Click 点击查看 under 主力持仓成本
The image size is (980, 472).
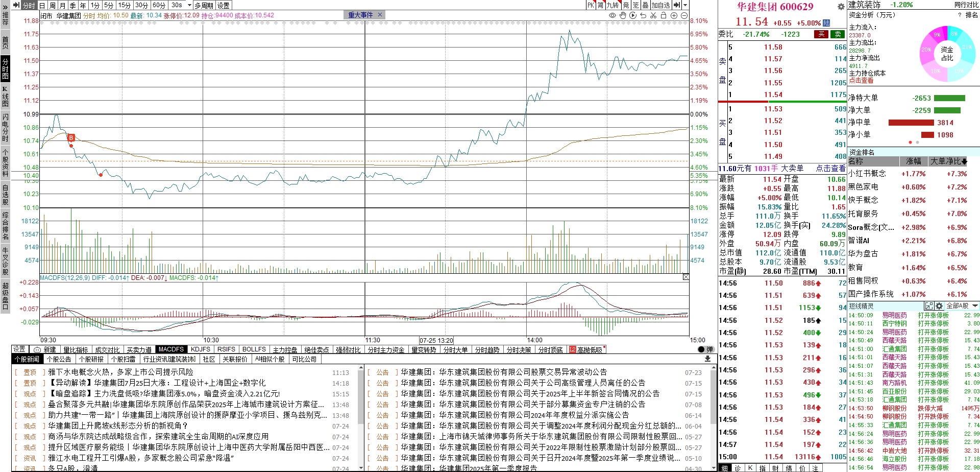click(x=861, y=81)
